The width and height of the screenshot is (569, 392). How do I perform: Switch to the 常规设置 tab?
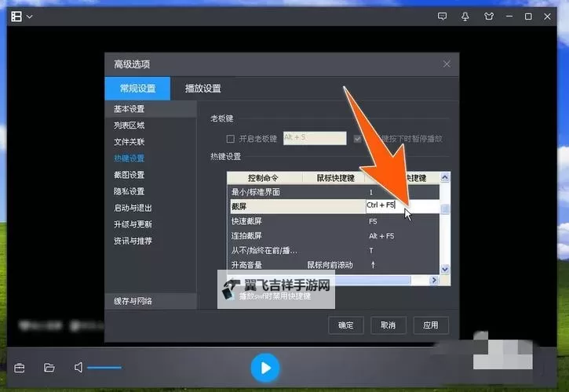tap(137, 88)
